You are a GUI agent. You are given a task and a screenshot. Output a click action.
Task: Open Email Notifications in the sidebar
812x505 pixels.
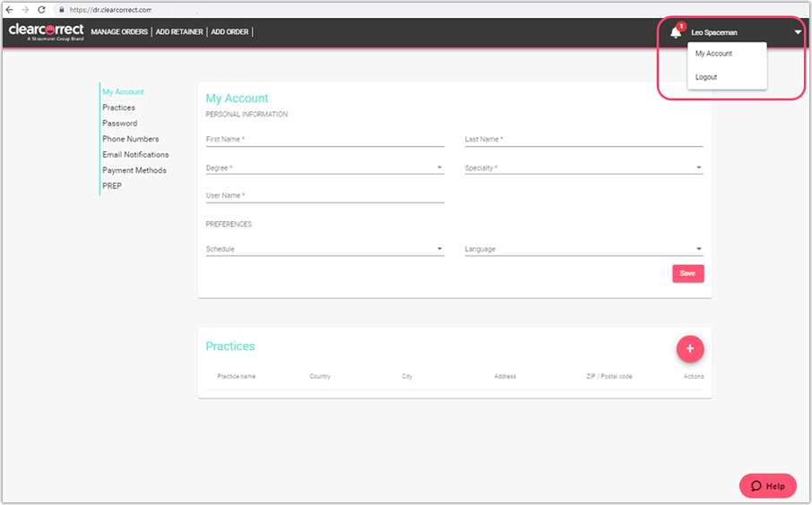click(135, 155)
